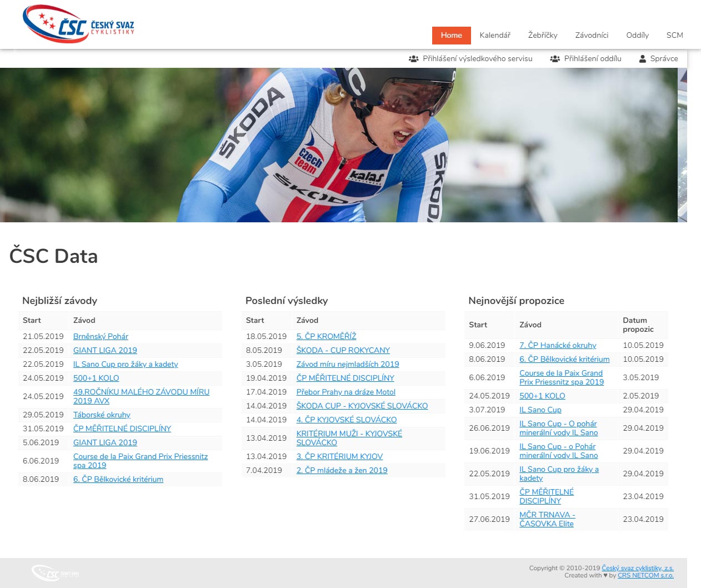Click the Nejbližší závody section heading
Screen dimensions: 701x588
click(59, 301)
